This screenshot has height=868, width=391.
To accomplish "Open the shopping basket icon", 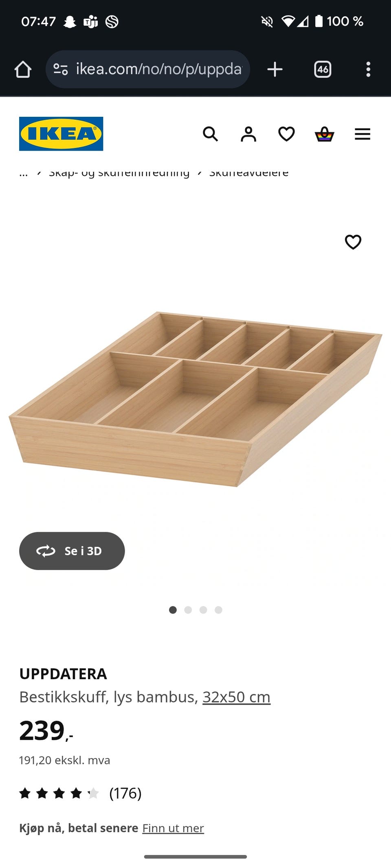I will (x=325, y=134).
